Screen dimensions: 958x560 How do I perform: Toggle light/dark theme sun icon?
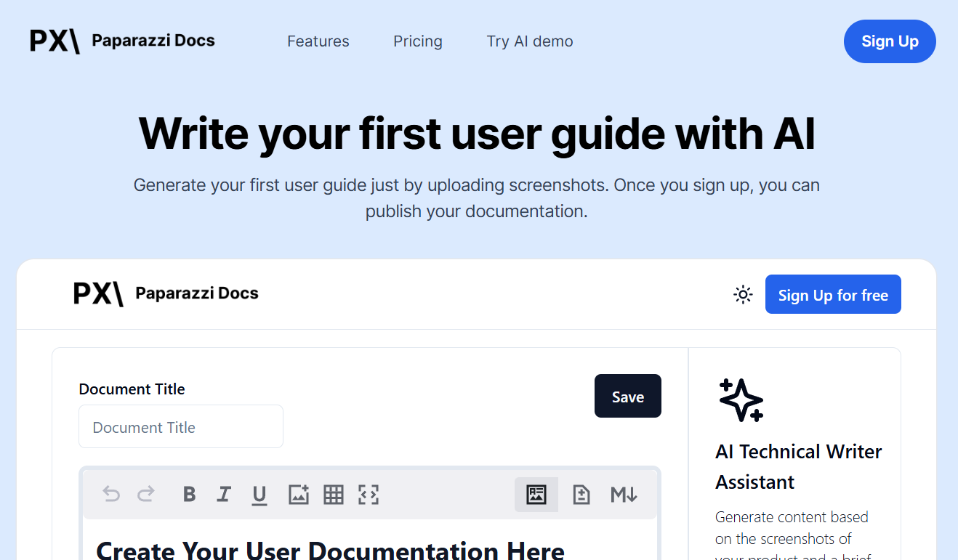743,294
